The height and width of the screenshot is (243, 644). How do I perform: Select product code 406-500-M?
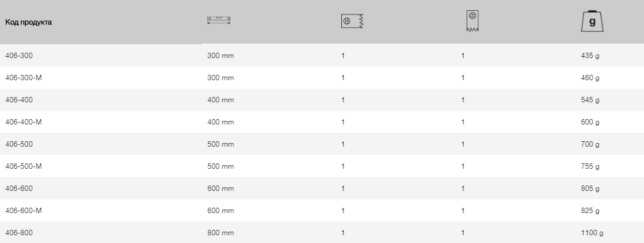(23, 166)
